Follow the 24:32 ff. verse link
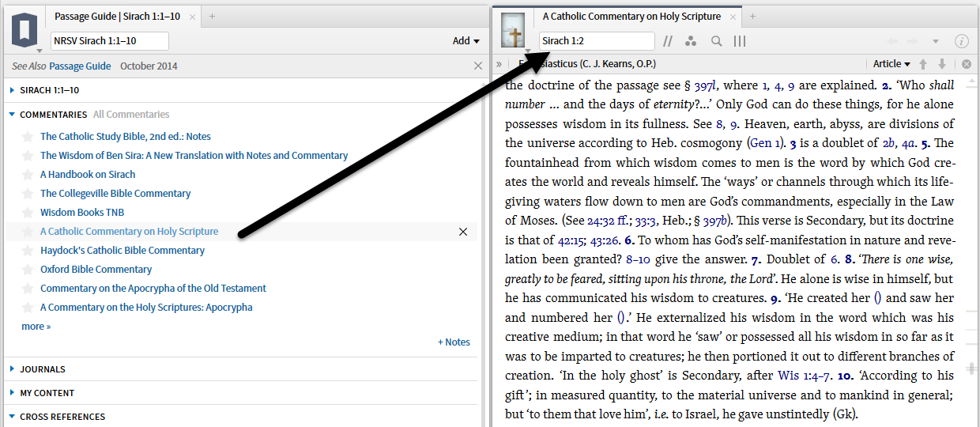 coord(612,221)
